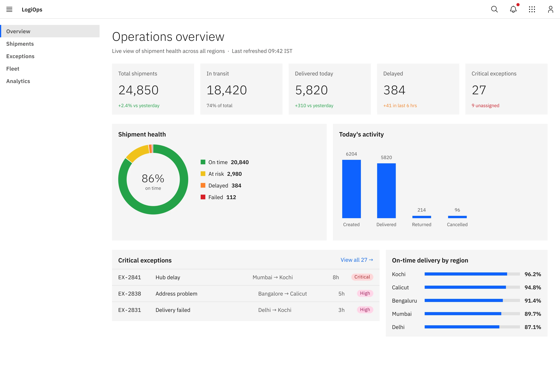
Task: Click the 96.2% Kochi value
Action: coord(533,274)
